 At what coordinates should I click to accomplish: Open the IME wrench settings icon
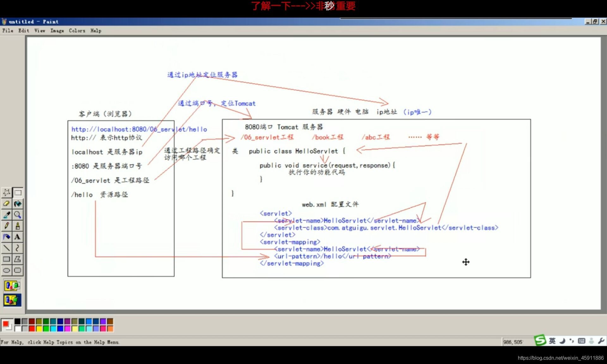tap(601, 341)
